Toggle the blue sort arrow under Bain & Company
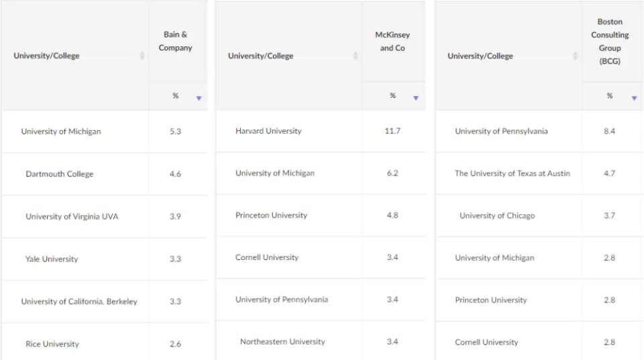The image size is (644, 360). click(199, 98)
